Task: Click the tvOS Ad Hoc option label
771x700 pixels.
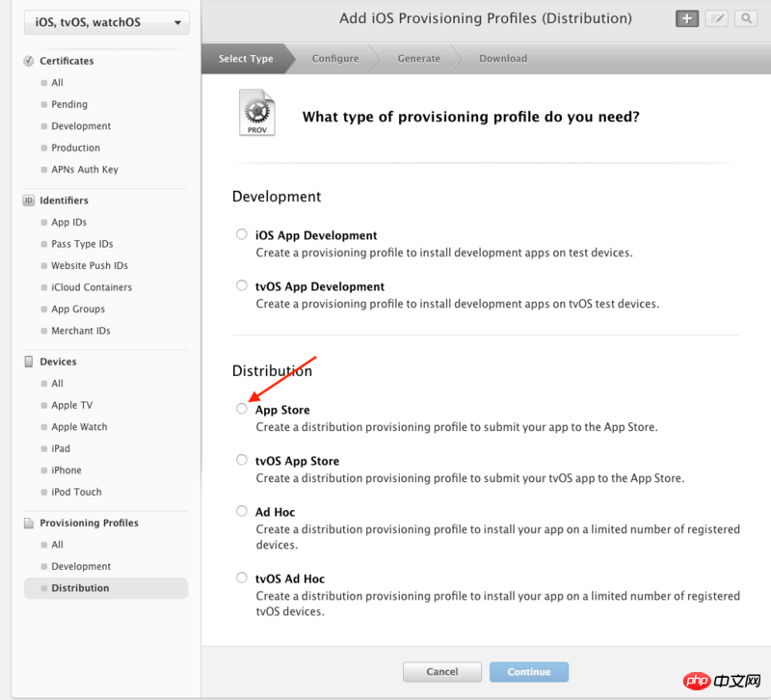Action: click(x=290, y=579)
